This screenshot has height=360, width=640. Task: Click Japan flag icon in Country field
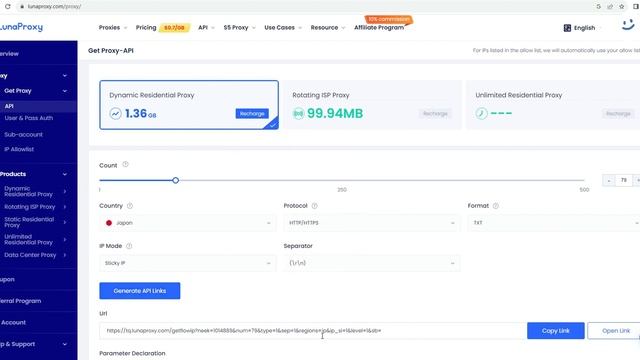pyautogui.click(x=109, y=223)
